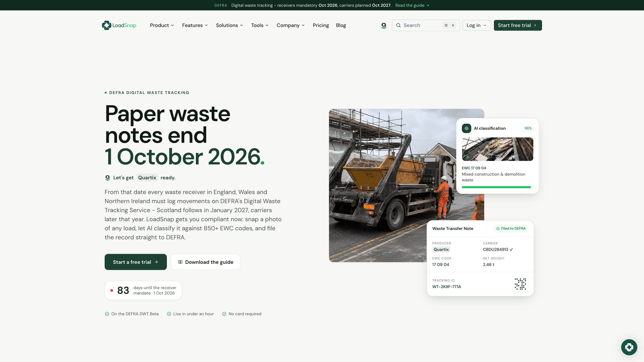This screenshot has width=644, height=362.
Task: Click the 83 days countdown card
Action: point(143,290)
